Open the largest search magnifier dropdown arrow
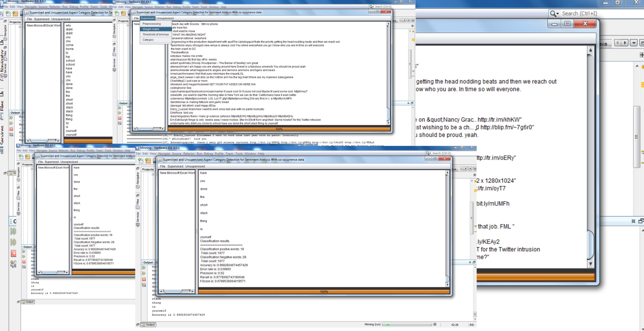This screenshot has width=644, height=331. pyautogui.click(x=558, y=14)
